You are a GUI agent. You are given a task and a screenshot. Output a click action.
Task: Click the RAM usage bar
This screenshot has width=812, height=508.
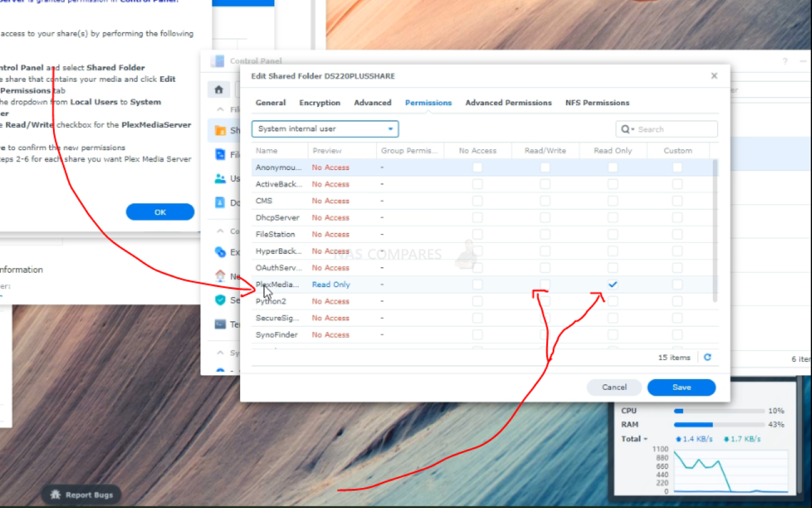pos(719,425)
